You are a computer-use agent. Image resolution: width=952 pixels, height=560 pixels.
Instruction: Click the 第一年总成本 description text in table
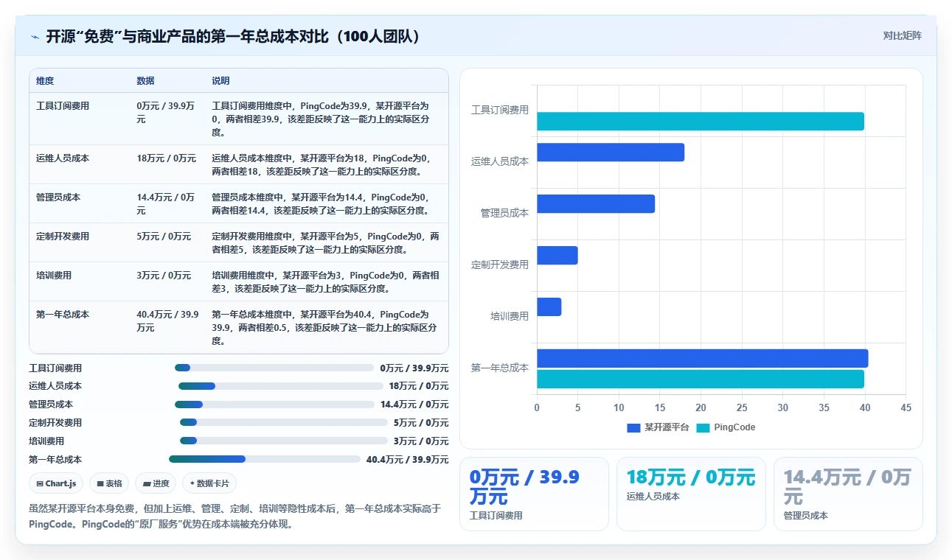pyautogui.click(x=324, y=328)
